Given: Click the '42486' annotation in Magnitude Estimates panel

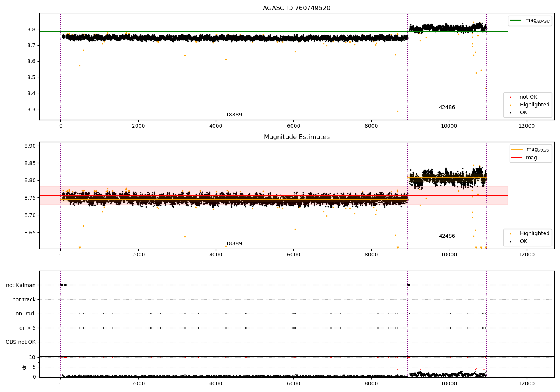Looking at the screenshot, I should [447, 236].
